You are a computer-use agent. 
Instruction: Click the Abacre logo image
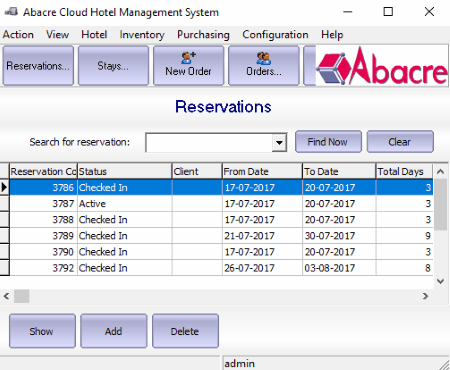click(382, 66)
